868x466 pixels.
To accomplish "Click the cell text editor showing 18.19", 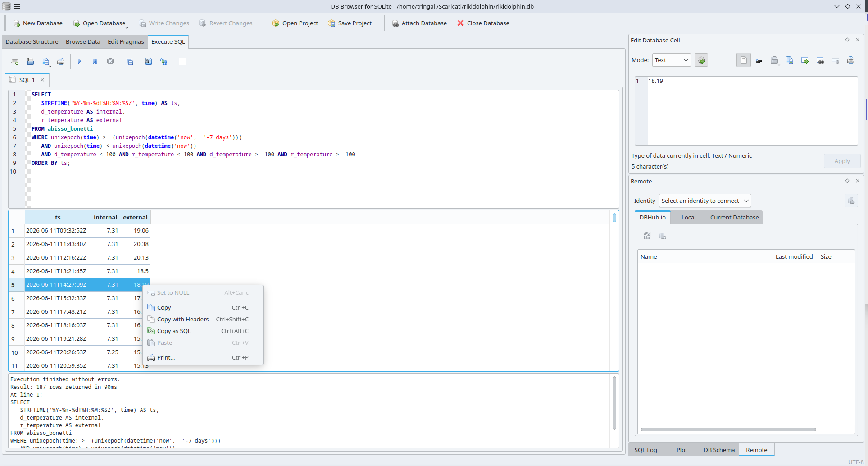I will 752,110.
